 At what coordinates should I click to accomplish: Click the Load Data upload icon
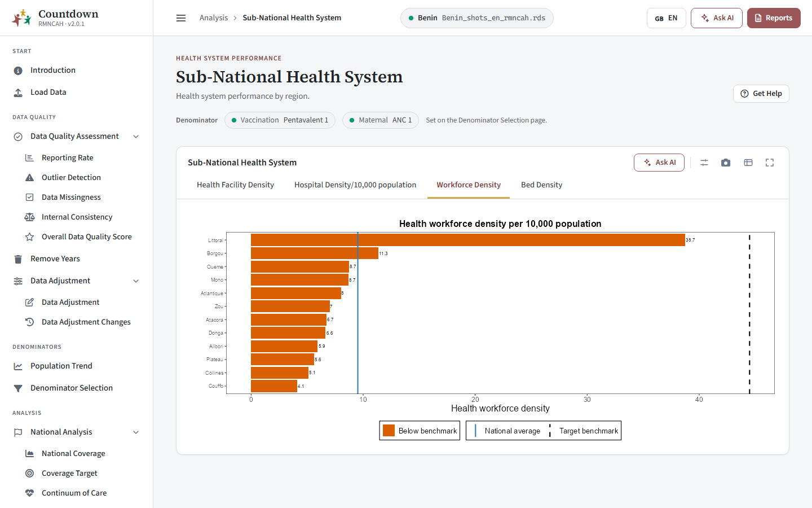point(18,93)
